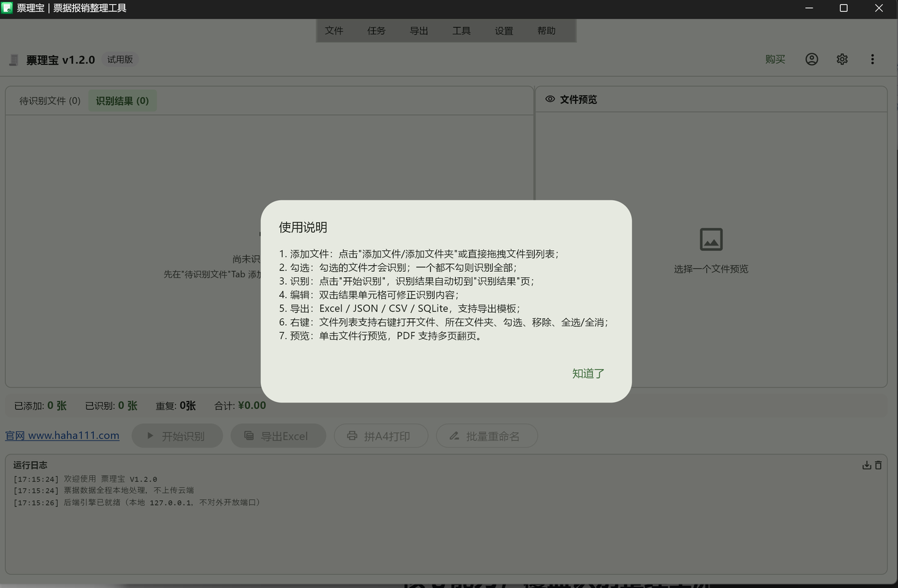Click the 选择一个文件预览 placeholder text
The width and height of the screenshot is (898, 588).
pos(711,269)
